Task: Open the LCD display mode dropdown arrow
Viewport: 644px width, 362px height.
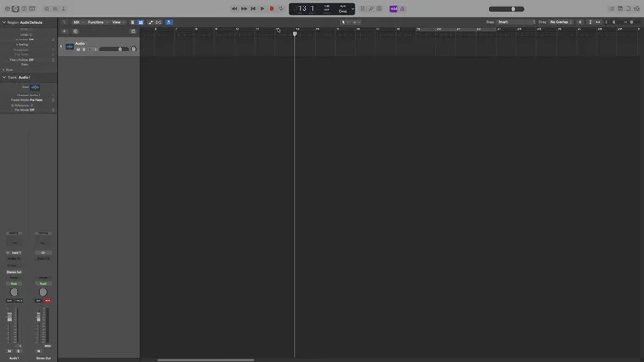Action: coord(352,8)
